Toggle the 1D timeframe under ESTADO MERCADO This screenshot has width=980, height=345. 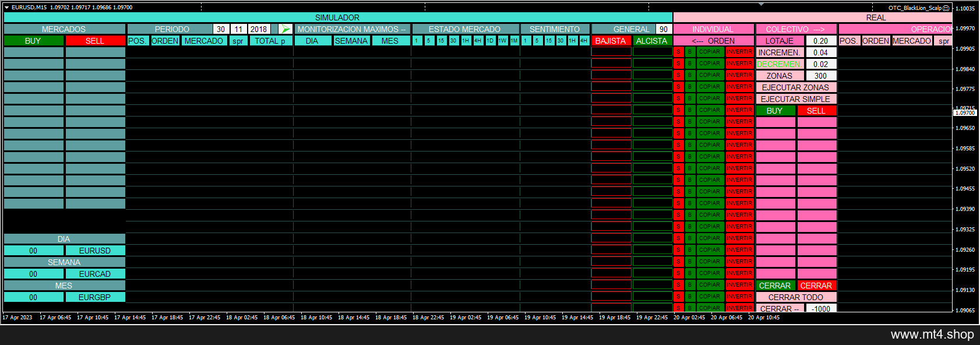(490, 41)
